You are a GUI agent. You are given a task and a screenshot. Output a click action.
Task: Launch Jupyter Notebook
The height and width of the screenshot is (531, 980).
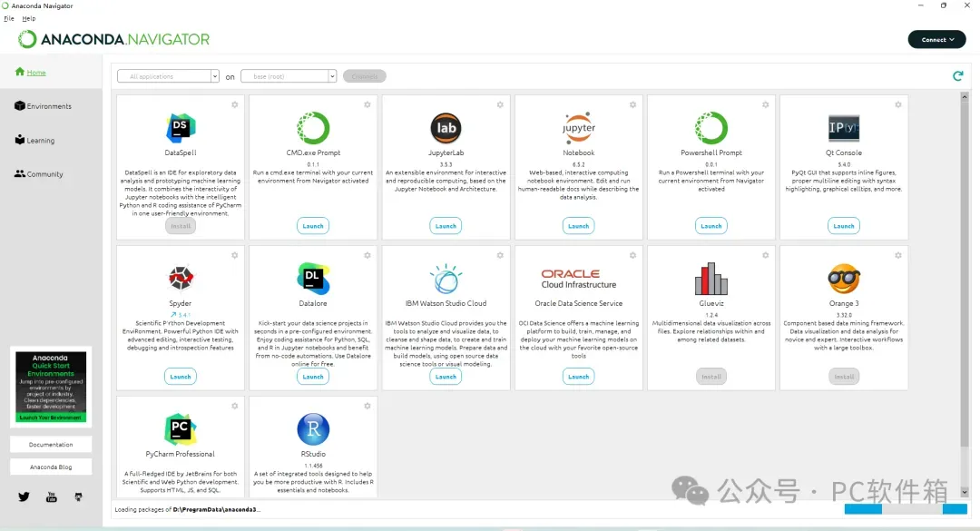click(x=579, y=226)
